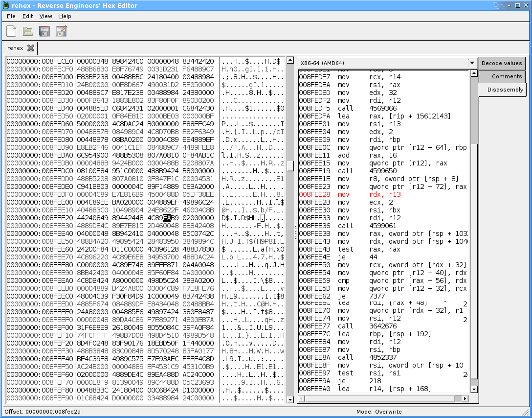The height and width of the screenshot is (418, 532).
Task: Click the Save floppy disk icon
Action: (44, 31)
